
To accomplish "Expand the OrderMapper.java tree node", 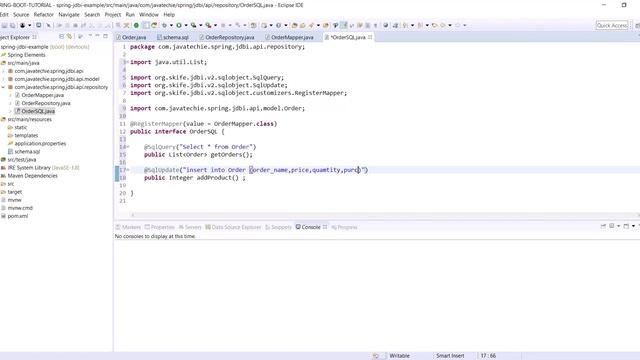I will (x=10, y=95).
